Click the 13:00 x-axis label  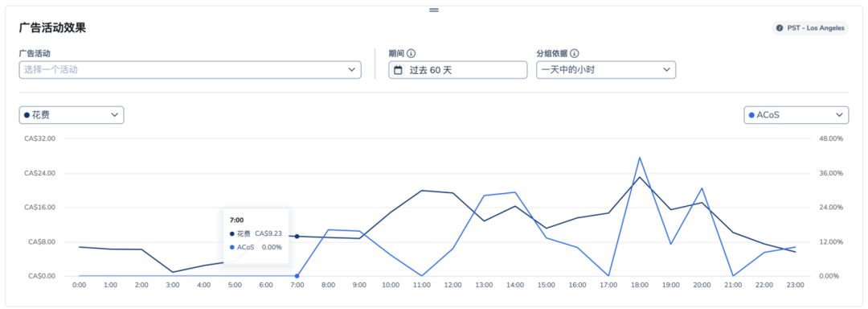(x=484, y=285)
